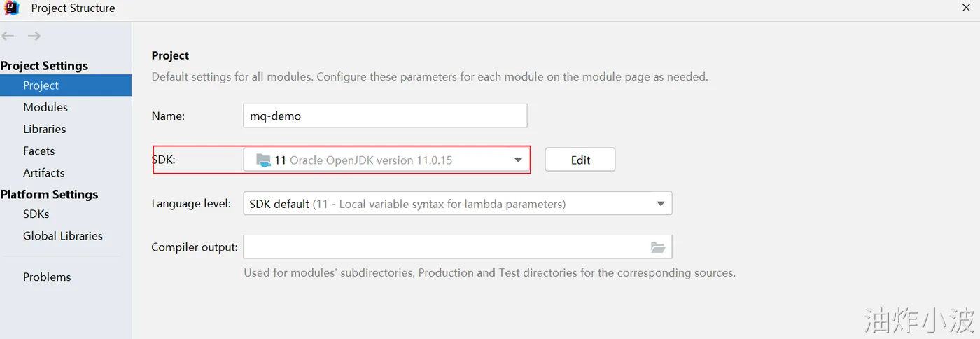This screenshot has height=339, width=980.
Task: Click the JDK folder icon in SDK box
Action: coord(263,160)
